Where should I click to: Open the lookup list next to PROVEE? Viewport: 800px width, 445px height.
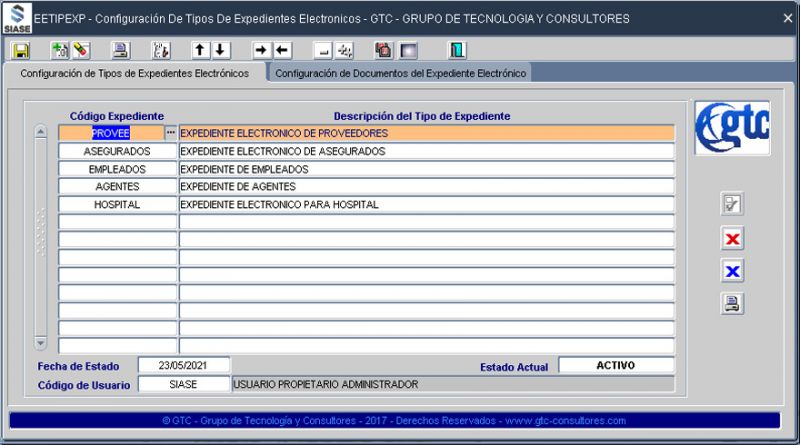pos(170,133)
